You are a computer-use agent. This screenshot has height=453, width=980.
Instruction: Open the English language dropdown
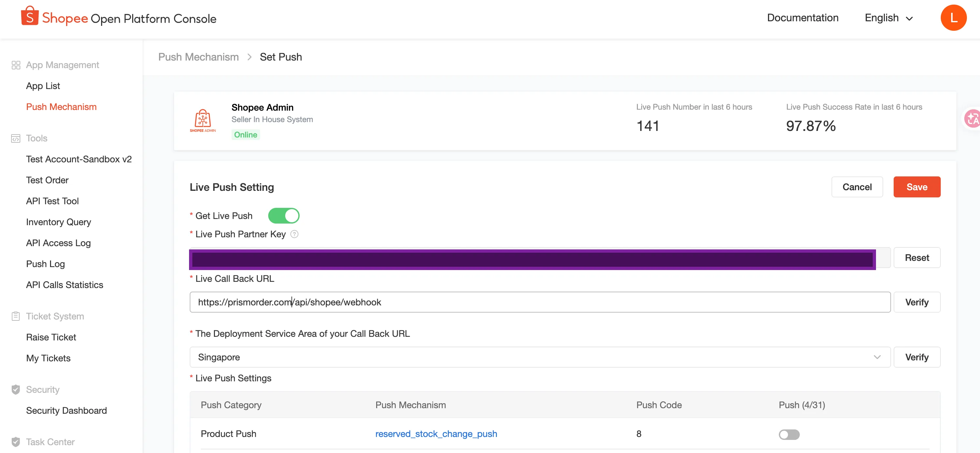click(889, 18)
